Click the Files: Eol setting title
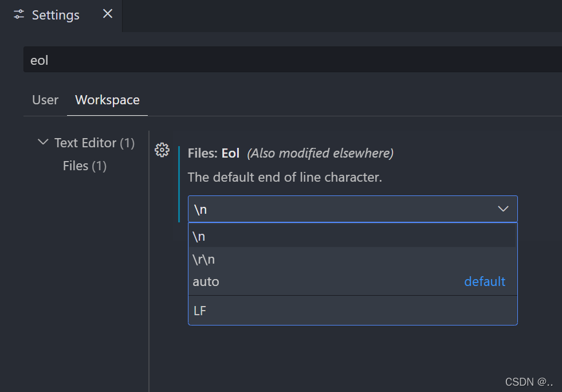The height and width of the screenshot is (392, 562). click(x=214, y=154)
